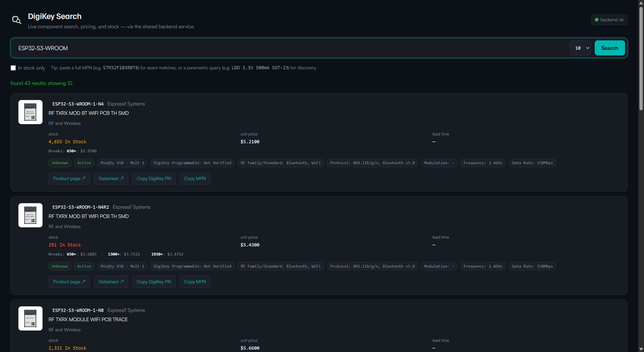The image size is (644, 352).
Task: Copy DigiKey PN for ESP32-S3-WROOM-1-N4R2
Action: (x=154, y=282)
